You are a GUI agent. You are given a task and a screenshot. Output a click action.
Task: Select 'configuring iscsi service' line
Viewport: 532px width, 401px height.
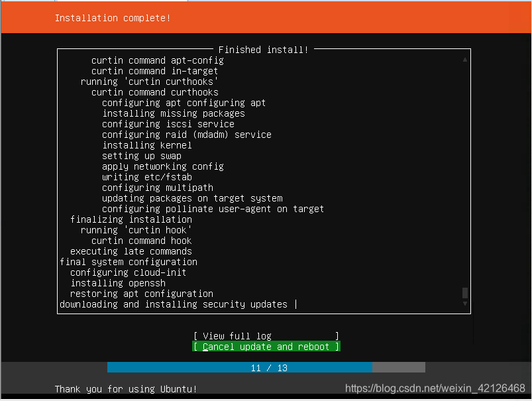point(168,124)
